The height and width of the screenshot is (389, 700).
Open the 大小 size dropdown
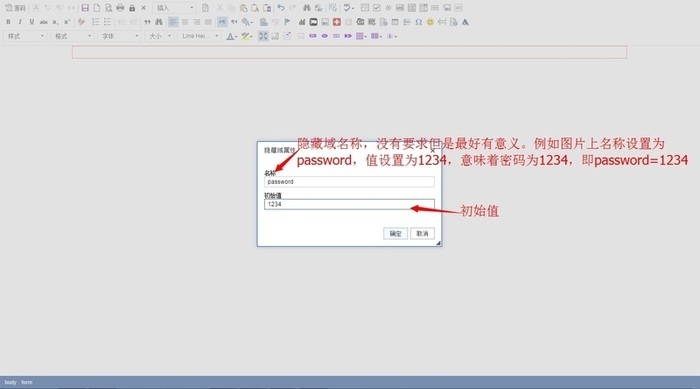point(159,36)
